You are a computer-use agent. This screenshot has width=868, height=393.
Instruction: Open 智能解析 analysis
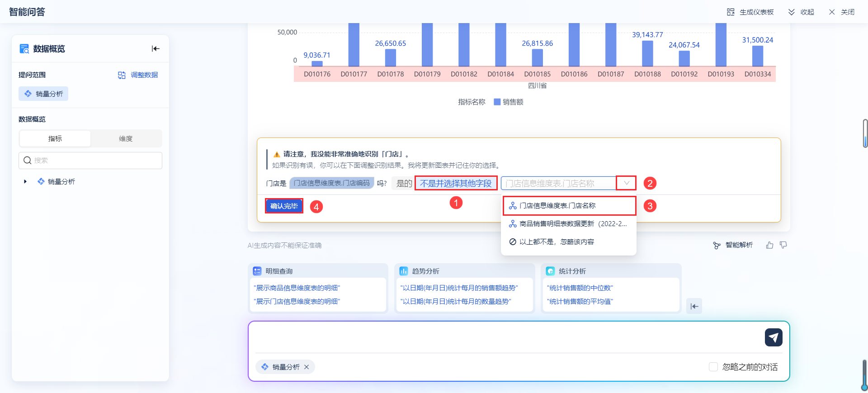point(733,245)
